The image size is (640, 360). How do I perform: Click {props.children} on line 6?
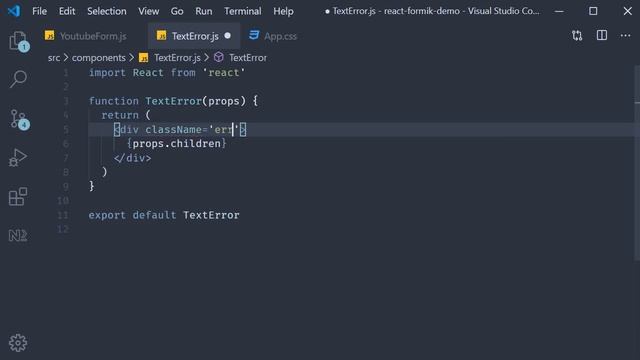176,144
